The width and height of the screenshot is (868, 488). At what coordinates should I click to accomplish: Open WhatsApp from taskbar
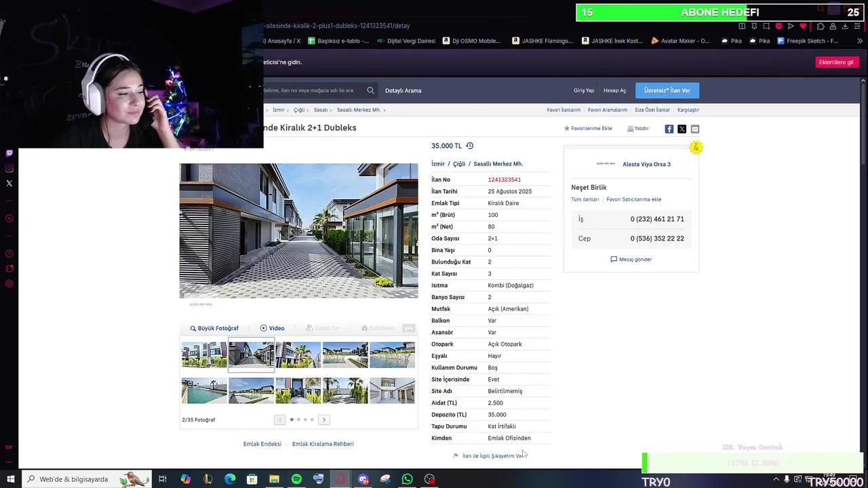coord(407,479)
